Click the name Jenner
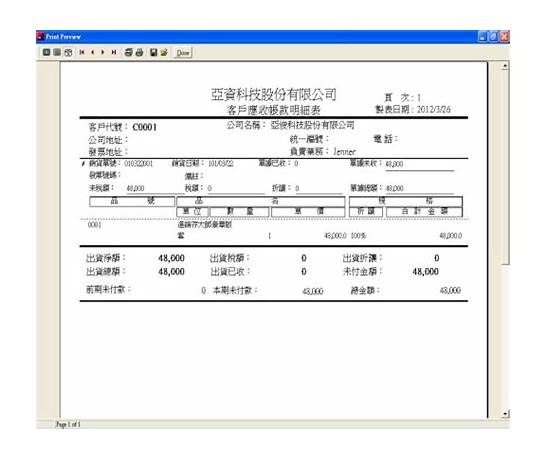546x459 pixels. coord(344,152)
